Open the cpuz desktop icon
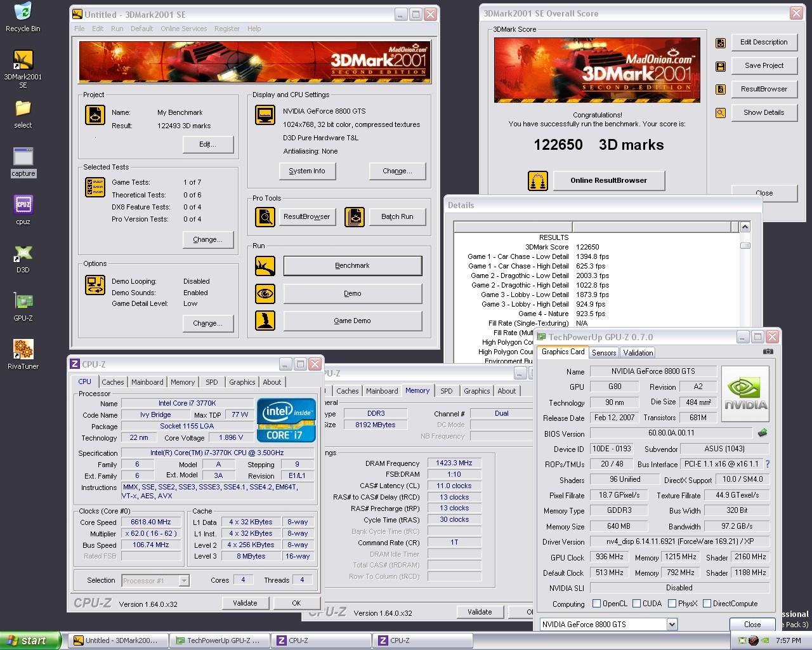Screen dimensions: 812x650 (x=23, y=204)
